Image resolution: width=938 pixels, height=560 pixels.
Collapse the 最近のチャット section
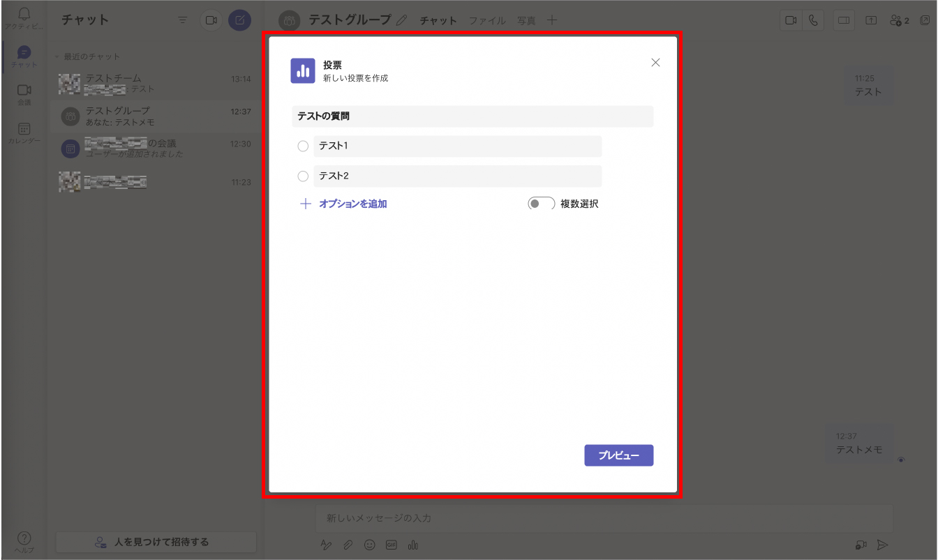(x=57, y=56)
